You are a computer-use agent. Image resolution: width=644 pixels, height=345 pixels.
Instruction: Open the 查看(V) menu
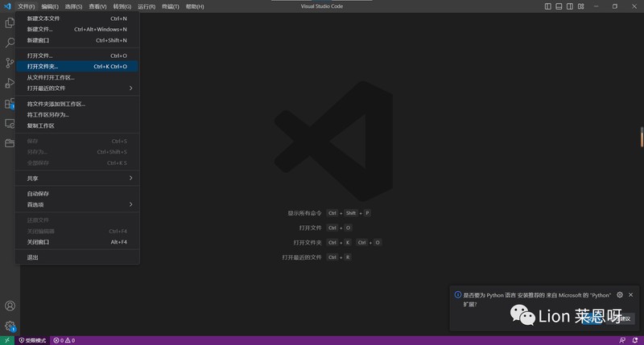(97, 6)
